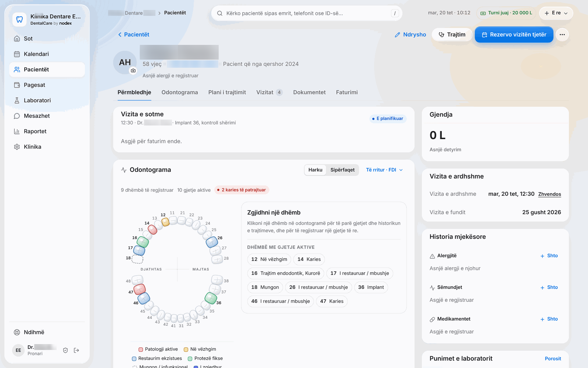Image resolution: width=588 pixels, height=368 pixels.
Task: Open the Laboratori section
Action: click(x=47, y=100)
